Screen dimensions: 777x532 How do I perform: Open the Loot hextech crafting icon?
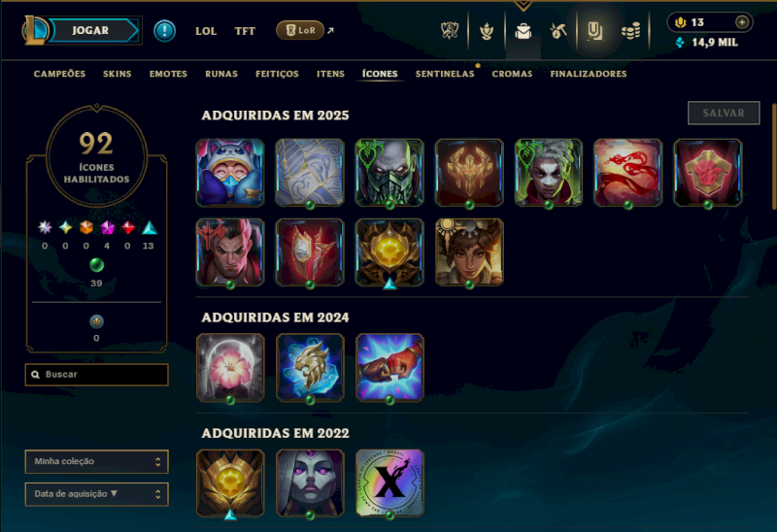click(x=558, y=31)
